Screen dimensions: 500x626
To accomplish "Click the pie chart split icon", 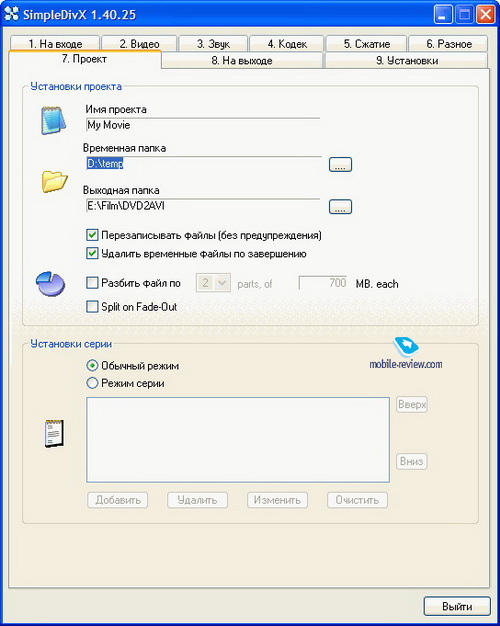I will tap(51, 283).
